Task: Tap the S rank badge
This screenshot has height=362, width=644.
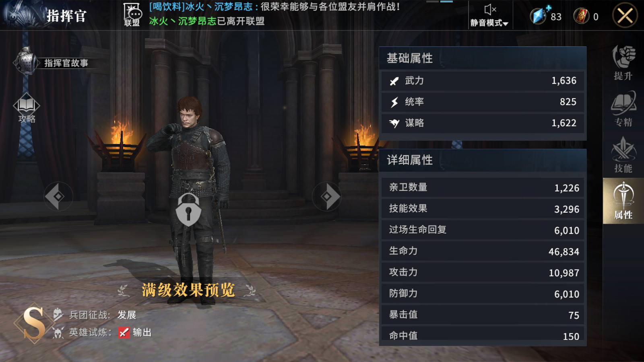Action: click(34, 323)
